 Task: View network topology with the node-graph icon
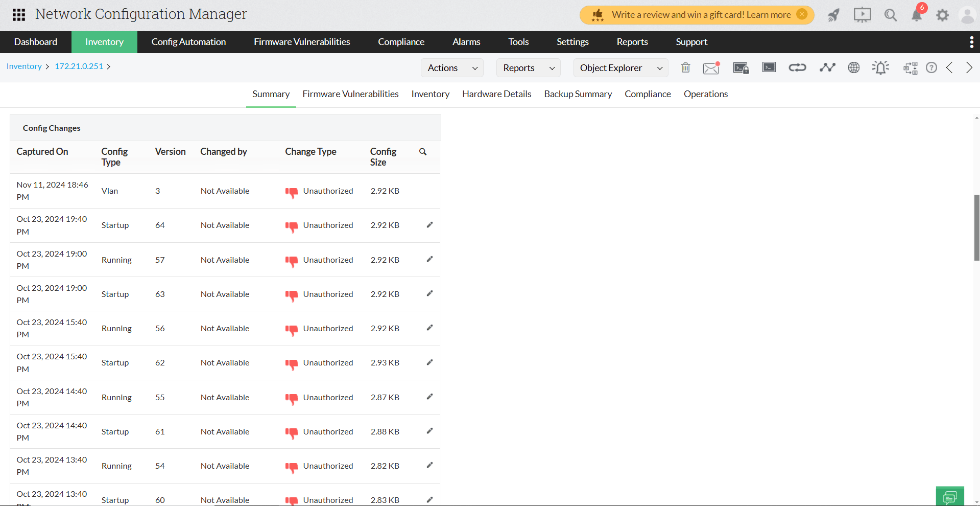tap(827, 67)
